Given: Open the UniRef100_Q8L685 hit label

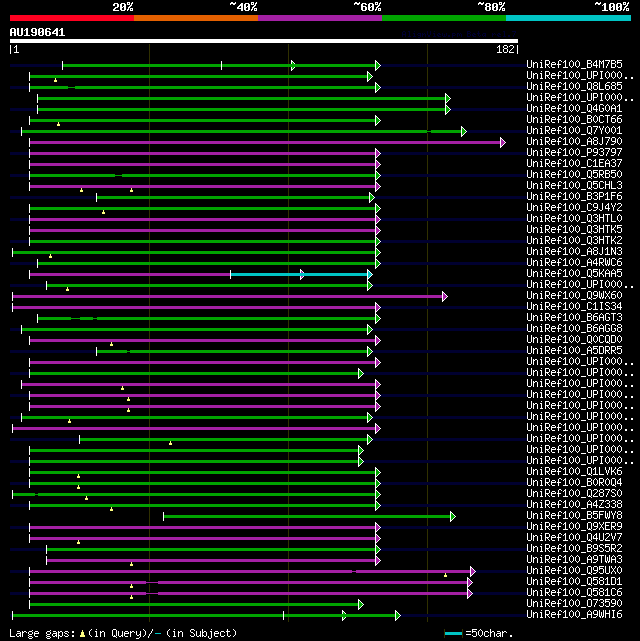Looking at the screenshot, I should [574, 87].
